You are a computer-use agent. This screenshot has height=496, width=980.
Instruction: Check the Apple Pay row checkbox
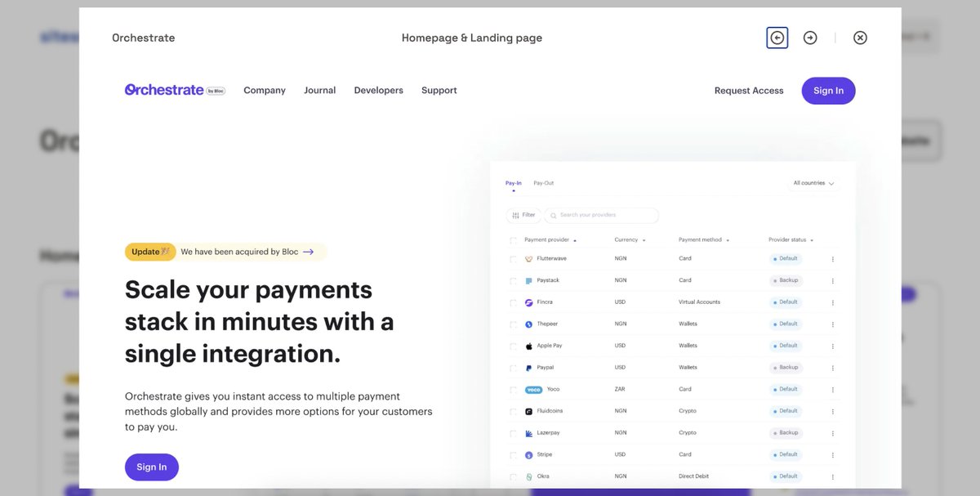point(513,346)
